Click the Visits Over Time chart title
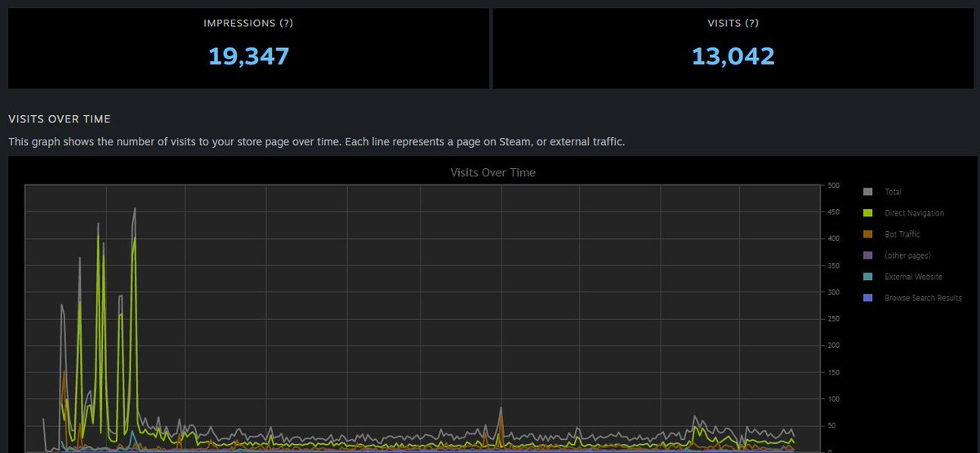 493,173
